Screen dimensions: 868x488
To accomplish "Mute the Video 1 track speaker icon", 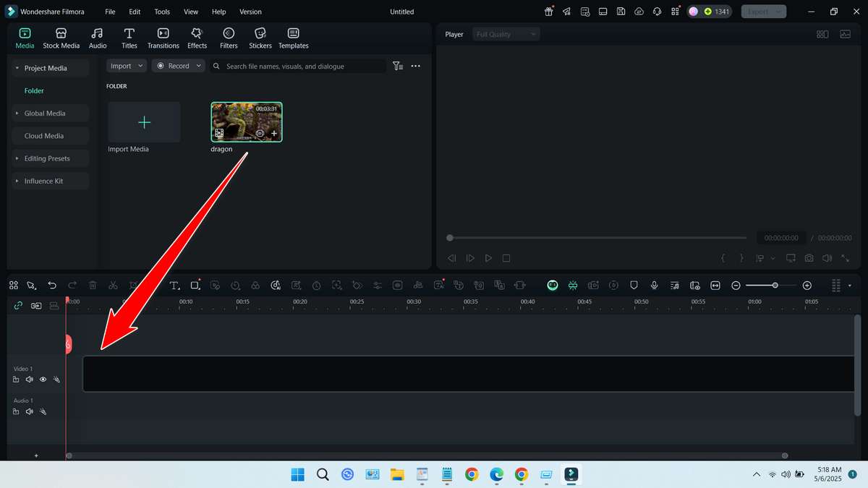I will click(29, 379).
